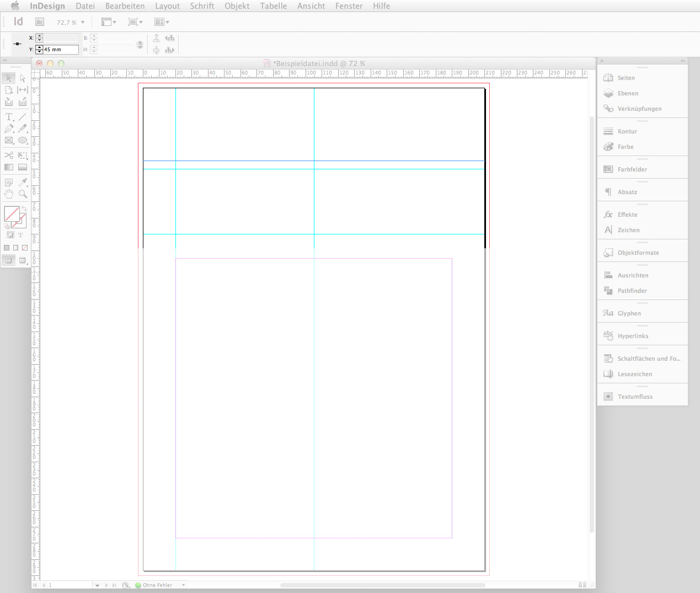Select the Pen tool
This screenshot has height=593, width=700.
point(8,129)
